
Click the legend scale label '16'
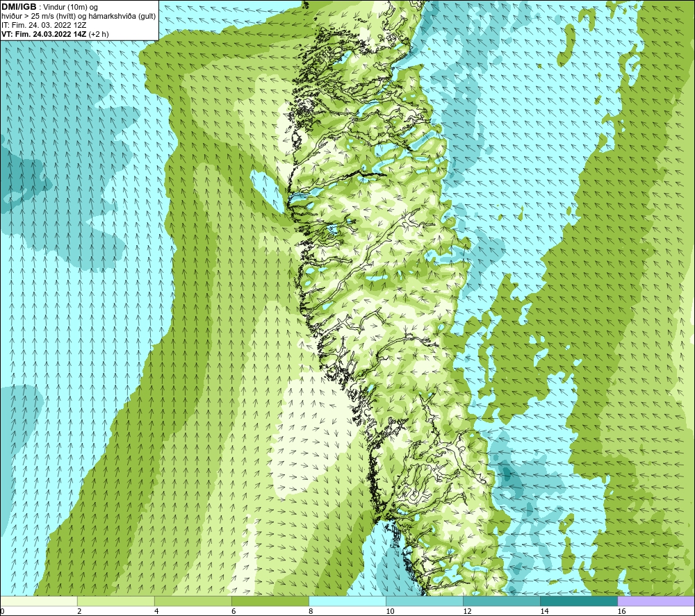pyautogui.click(x=621, y=612)
